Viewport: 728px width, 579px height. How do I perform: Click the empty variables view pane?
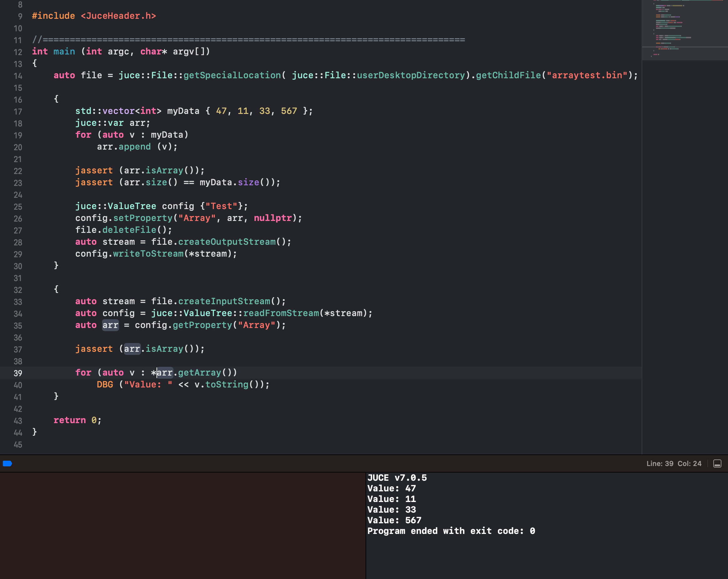183,526
